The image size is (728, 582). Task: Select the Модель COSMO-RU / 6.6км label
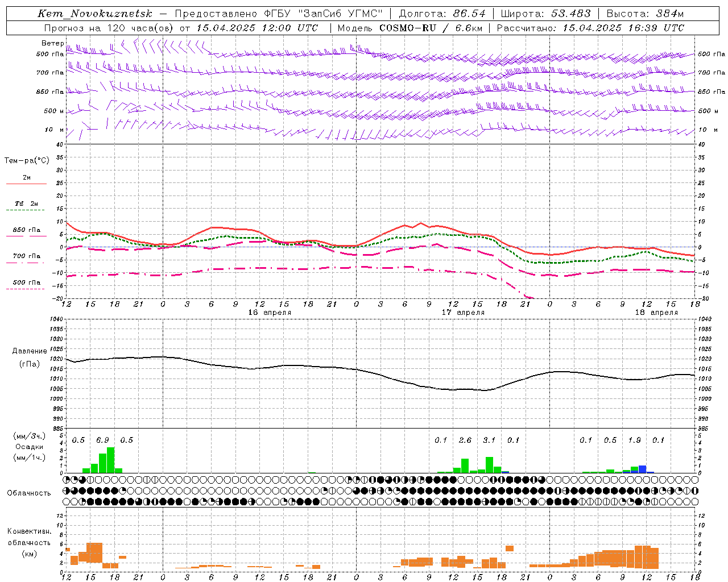410,28
